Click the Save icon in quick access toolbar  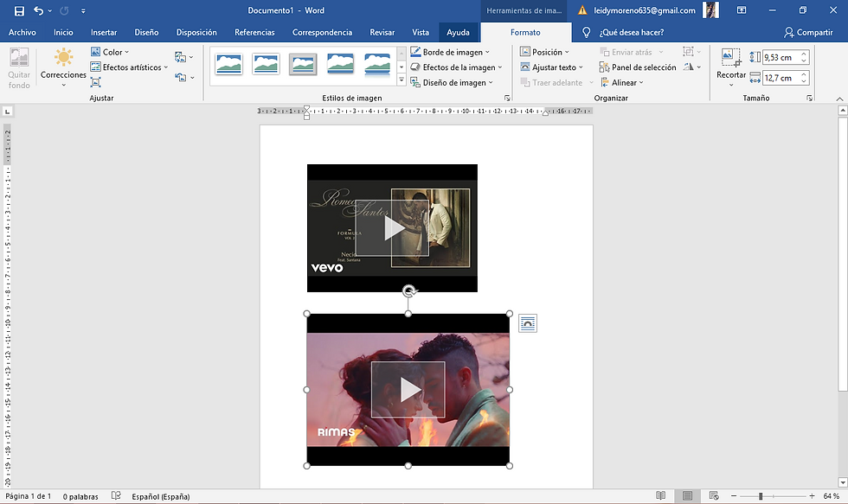pyautogui.click(x=19, y=10)
